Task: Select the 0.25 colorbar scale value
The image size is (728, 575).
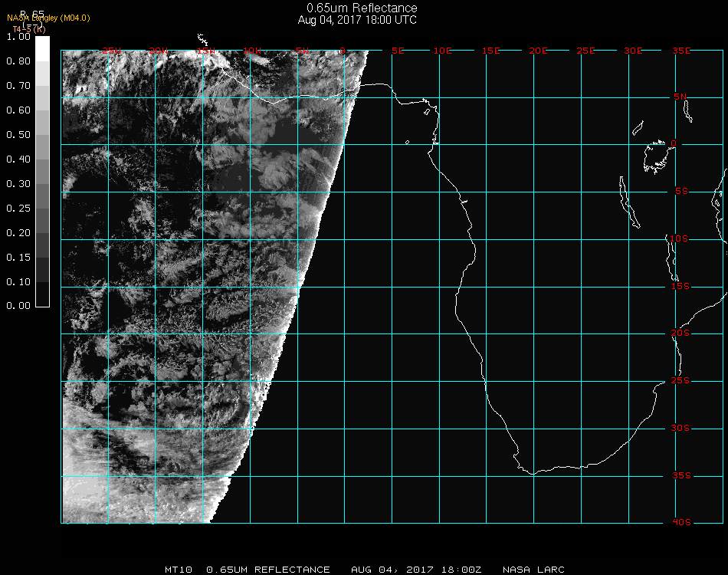Action: click(18, 209)
